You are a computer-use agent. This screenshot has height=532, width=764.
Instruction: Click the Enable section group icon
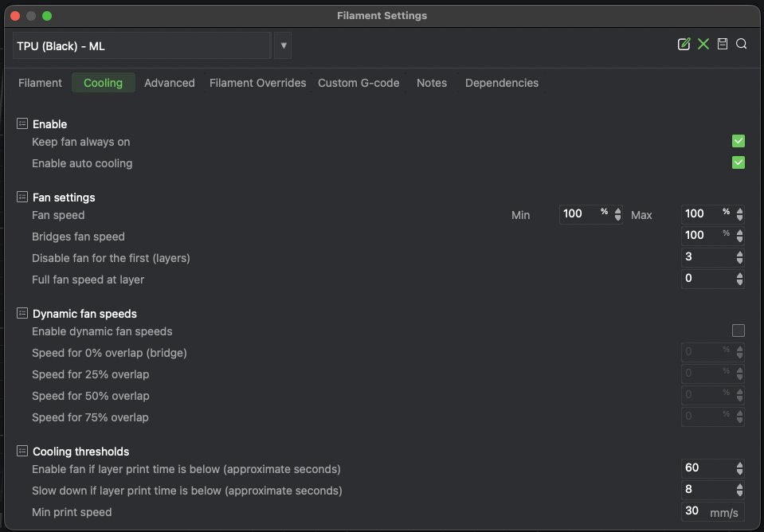click(x=22, y=123)
